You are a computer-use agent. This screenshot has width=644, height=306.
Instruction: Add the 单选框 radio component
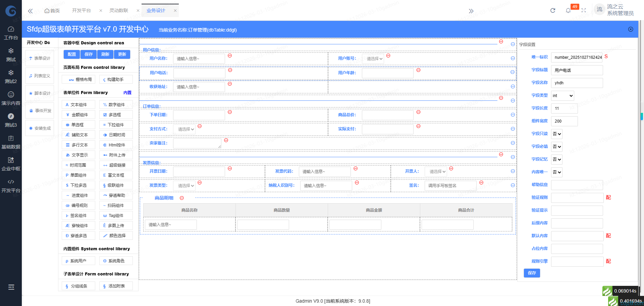tap(78, 125)
